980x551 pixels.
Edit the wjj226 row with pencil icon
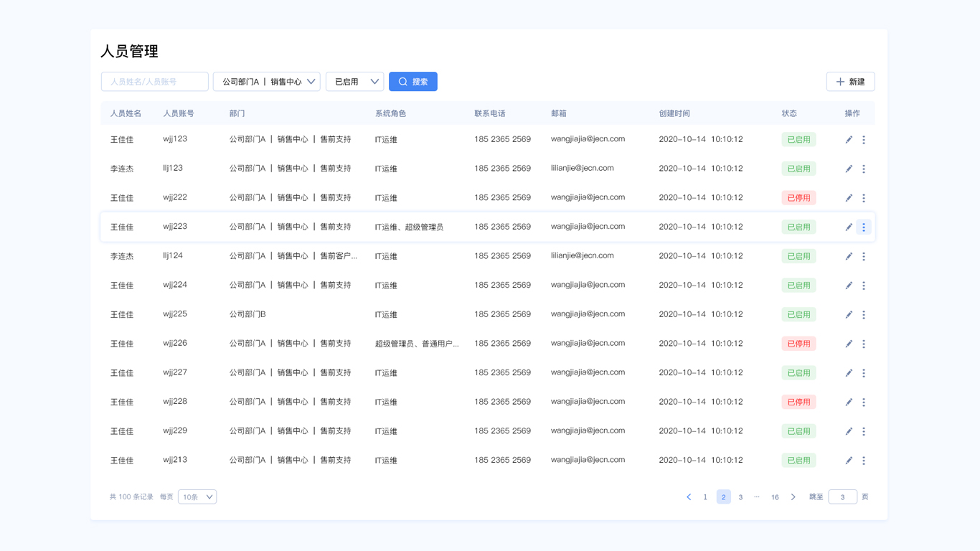[x=849, y=344]
